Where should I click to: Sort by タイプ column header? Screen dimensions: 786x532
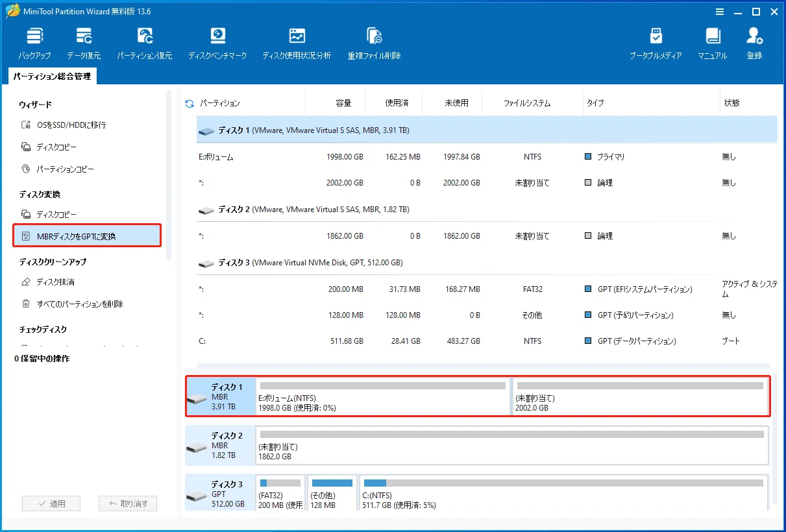tap(595, 103)
